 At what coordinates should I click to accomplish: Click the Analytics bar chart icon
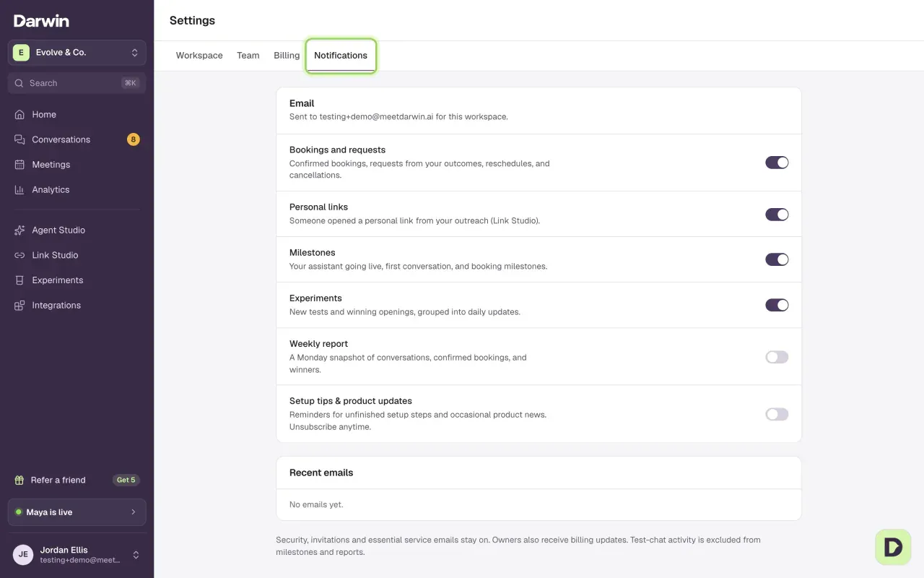click(x=19, y=190)
